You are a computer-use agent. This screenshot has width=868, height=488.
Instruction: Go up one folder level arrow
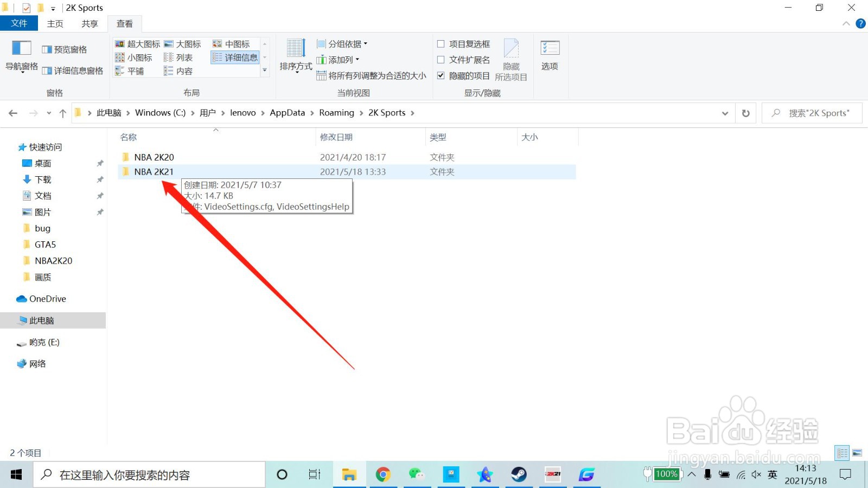(63, 113)
